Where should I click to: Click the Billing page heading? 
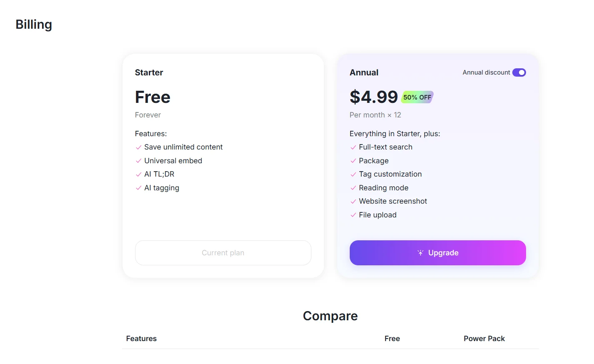click(x=34, y=25)
